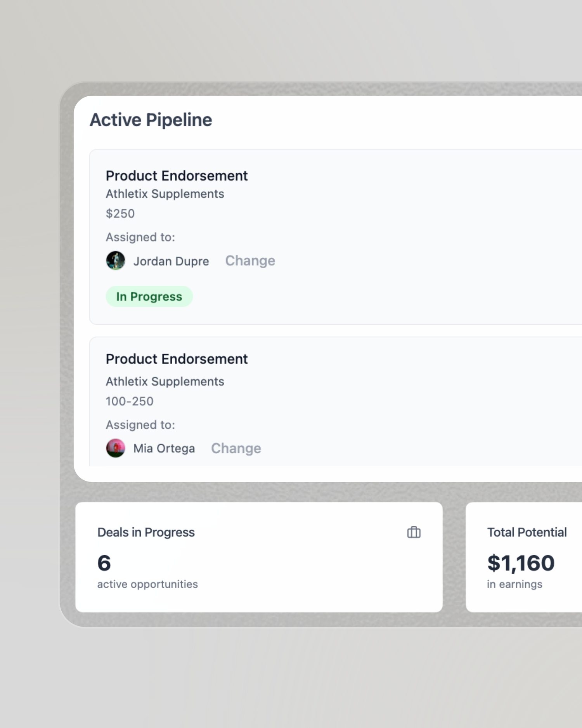582x728 pixels.
Task: Open the Deals in Progress card title
Action: pos(146,532)
